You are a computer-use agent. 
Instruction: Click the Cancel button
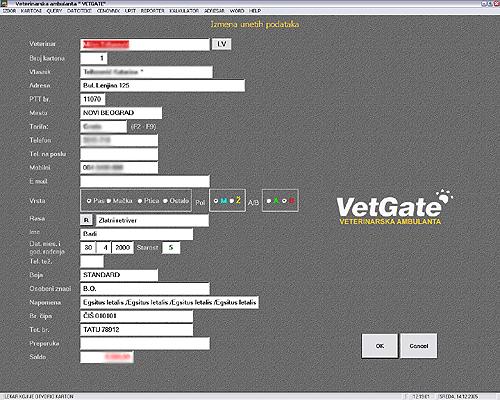tap(419, 346)
